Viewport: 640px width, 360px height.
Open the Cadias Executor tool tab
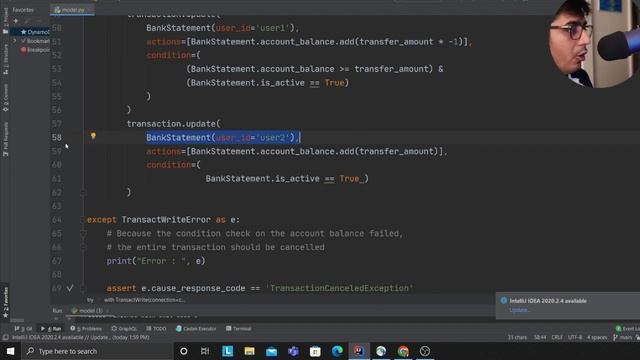[x=196, y=329]
